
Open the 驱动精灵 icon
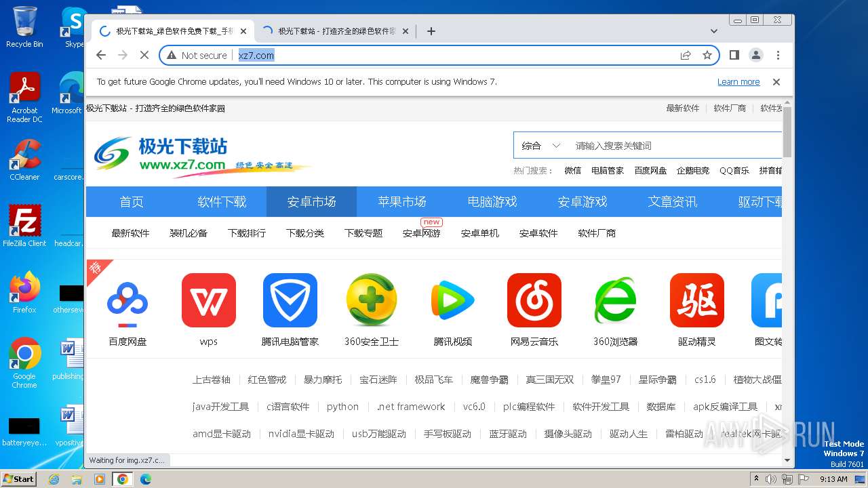coord(697,300)
